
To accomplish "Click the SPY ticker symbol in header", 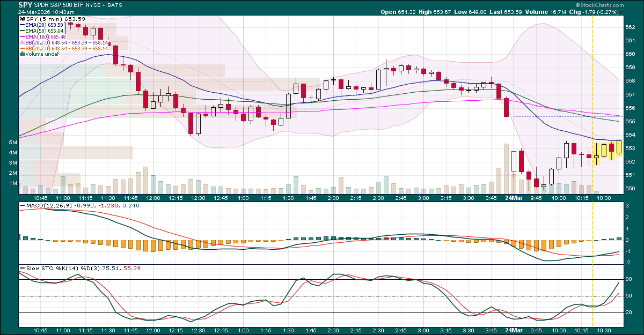I will pyautogui.click(x=25, y=5).
